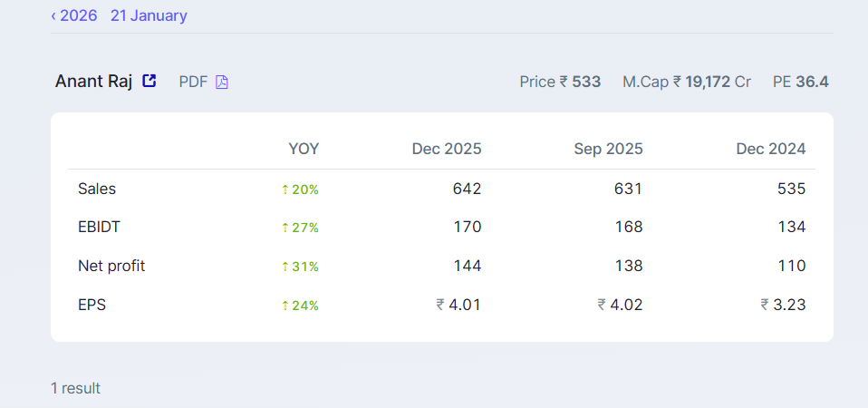868x408 pixels.
Task: Click the green up arrow in EBIDT row
Action: click(285, 228)
